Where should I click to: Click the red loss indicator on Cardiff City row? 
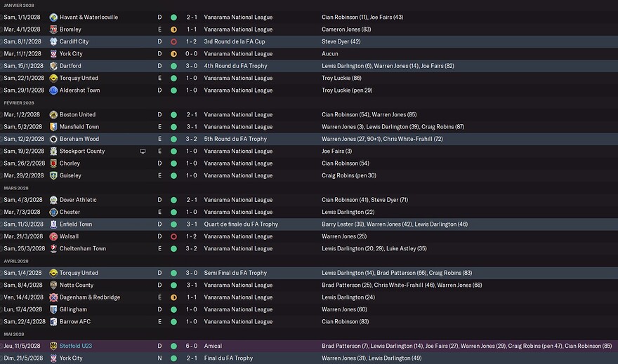coord(173,41)
